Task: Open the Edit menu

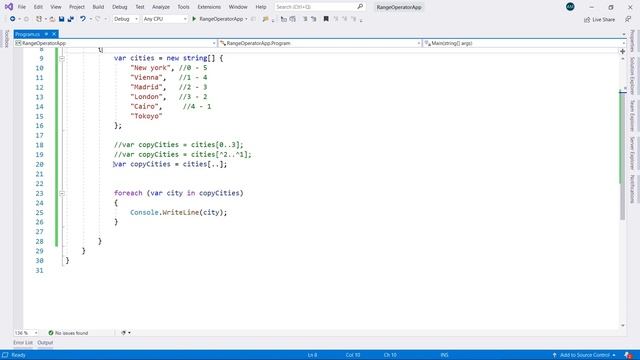Action: pos(38,7)
